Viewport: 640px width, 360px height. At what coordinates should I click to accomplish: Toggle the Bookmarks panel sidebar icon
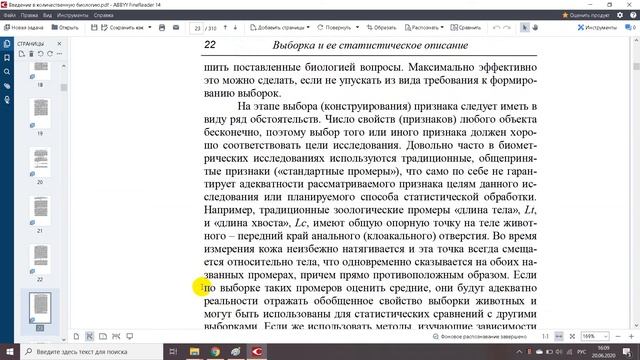point(7,58)
